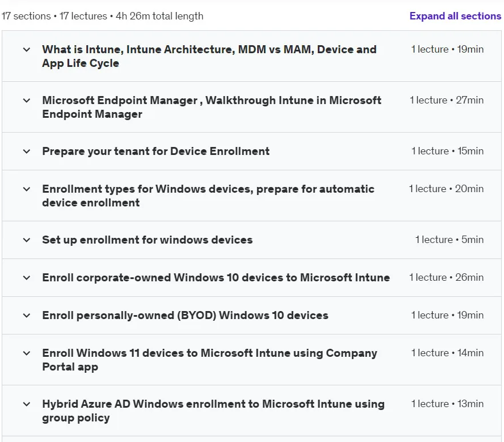
Task: Click 'Expand all sections' link
Action: [455, 16]
